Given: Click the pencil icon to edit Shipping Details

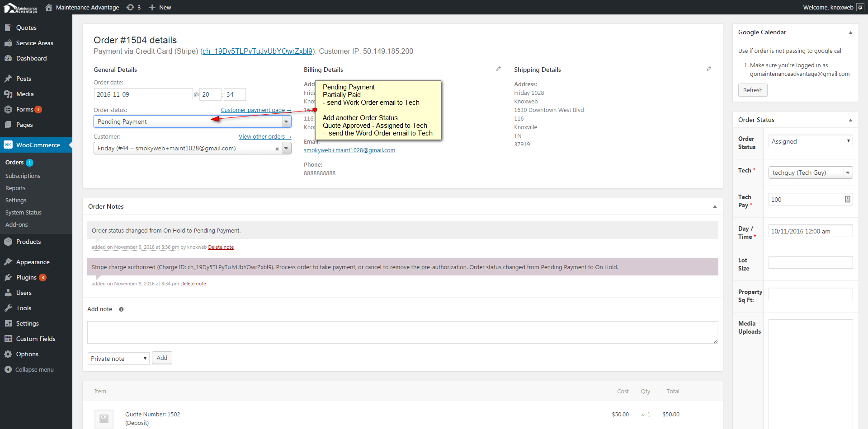Looking at the screenshot, I should [x=708, y=69].
